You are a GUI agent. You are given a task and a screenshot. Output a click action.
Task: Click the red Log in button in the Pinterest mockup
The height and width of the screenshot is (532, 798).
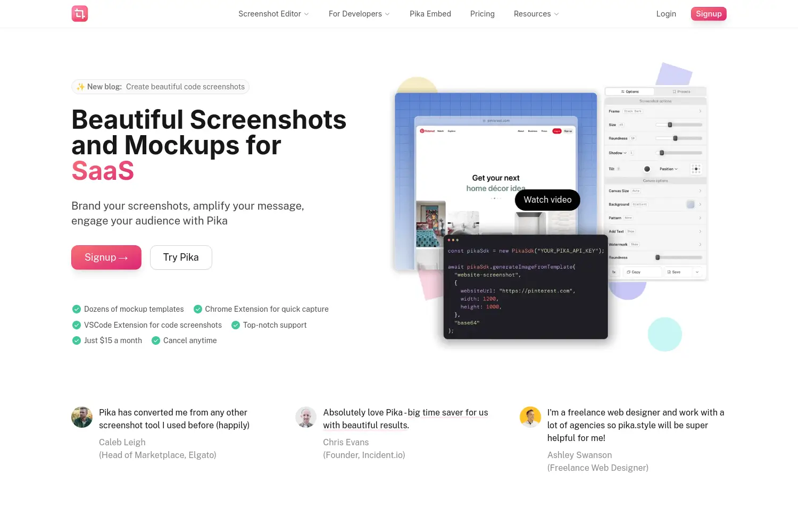556,131
